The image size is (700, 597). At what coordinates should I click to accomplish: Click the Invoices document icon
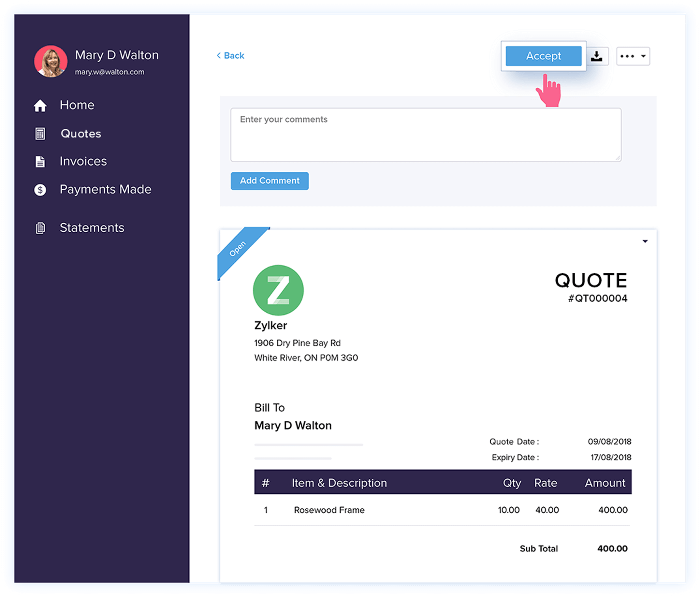click(x=40, y=162)
